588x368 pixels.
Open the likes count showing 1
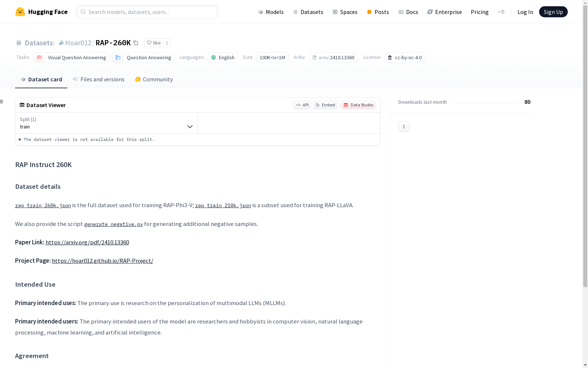[x=167, y=43]
